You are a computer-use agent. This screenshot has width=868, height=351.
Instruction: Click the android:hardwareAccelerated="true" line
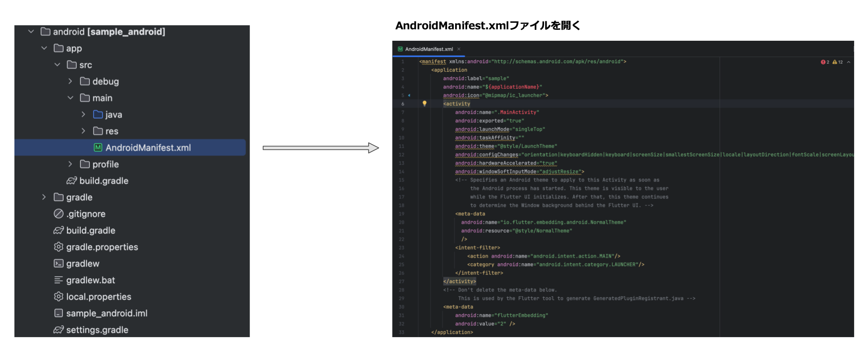coord(506,163)
